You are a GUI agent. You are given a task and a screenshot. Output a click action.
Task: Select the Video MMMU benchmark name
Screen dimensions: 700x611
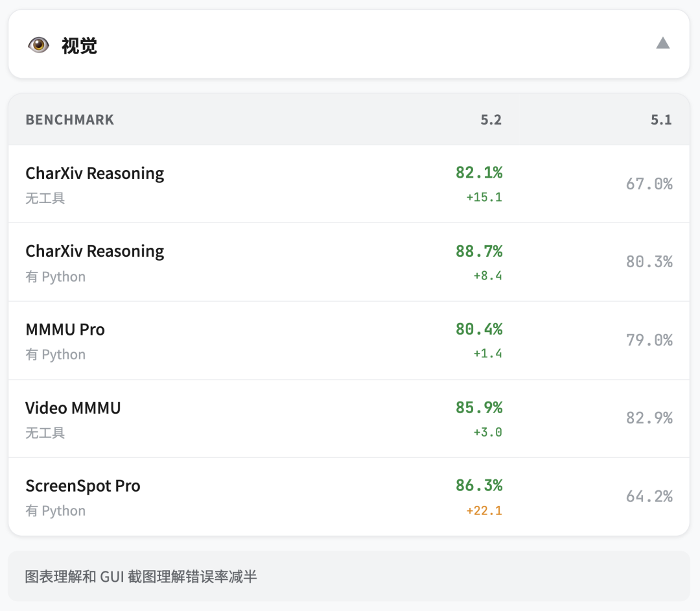(73, 408)
